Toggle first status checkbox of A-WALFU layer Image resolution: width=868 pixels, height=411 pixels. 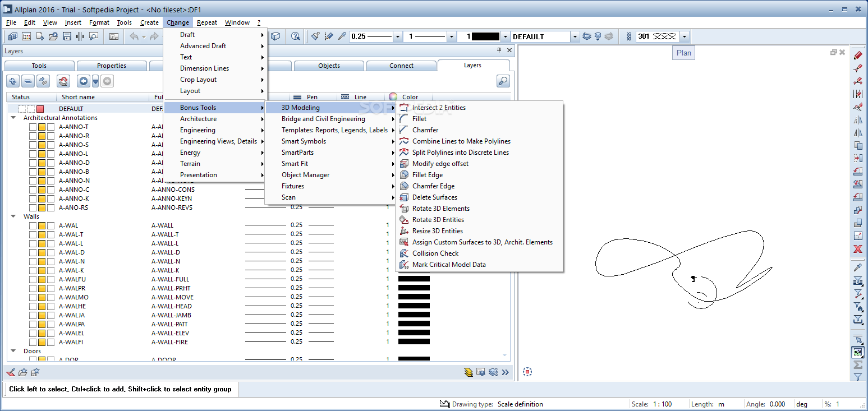click(x=33, y=279)
